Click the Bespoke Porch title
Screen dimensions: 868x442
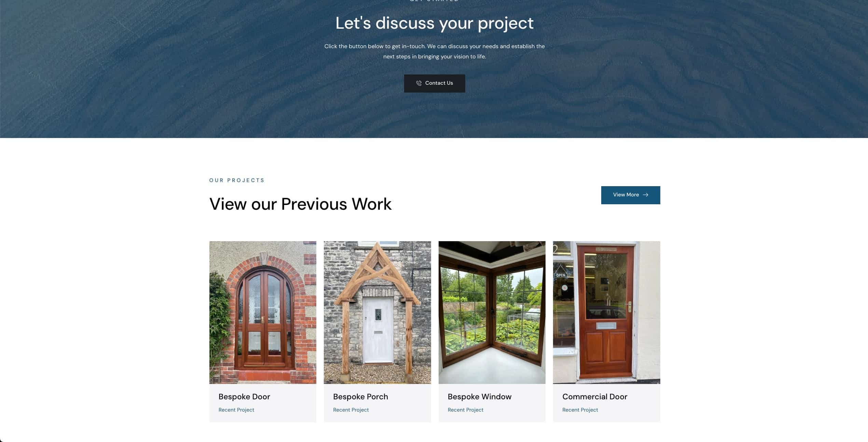pyautogui.click(x=360, y=397)
